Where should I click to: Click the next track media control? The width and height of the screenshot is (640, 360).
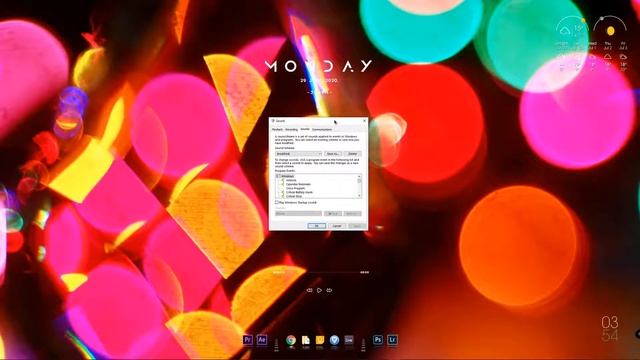coord(329,290)
